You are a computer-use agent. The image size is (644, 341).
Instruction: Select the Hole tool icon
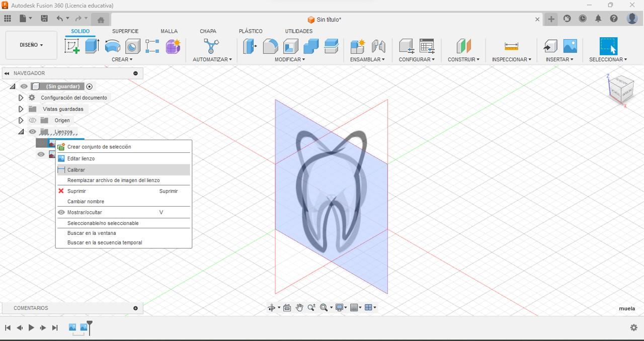click(132, 46)
